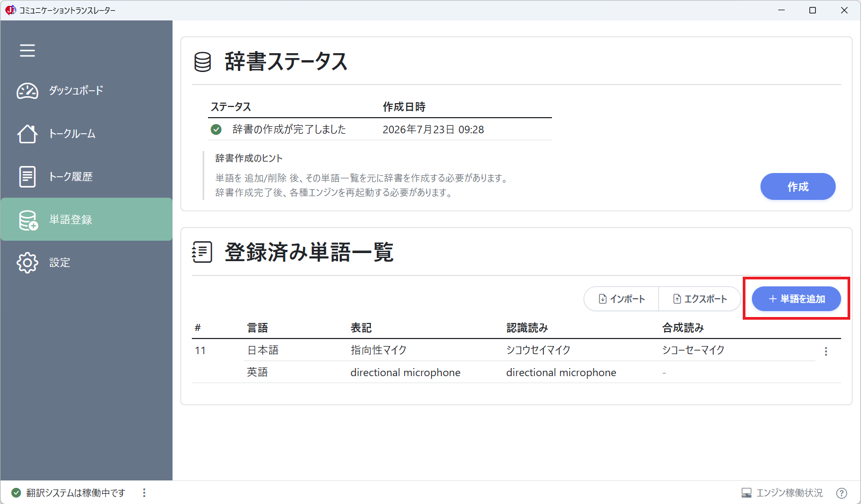Select the シコーセーマイク synthesis cell
The width and height of the screenshot is (861, 504).
[693, 350]
